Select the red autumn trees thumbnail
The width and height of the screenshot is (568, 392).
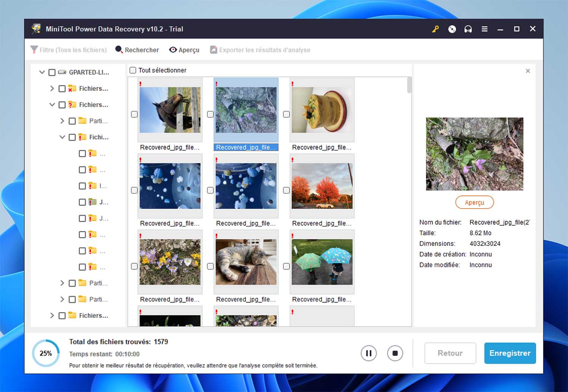click(322, 186)
